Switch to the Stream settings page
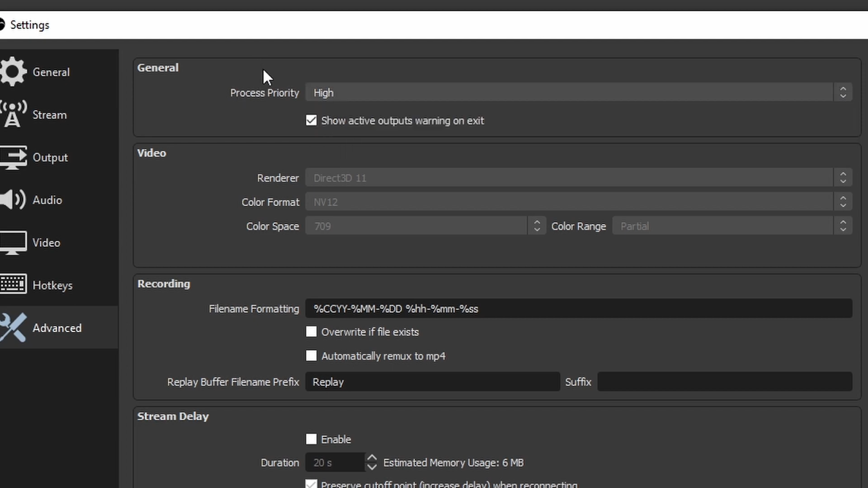Image resolution: width=868 pixels, height=488 pixels. pos(49,114)
